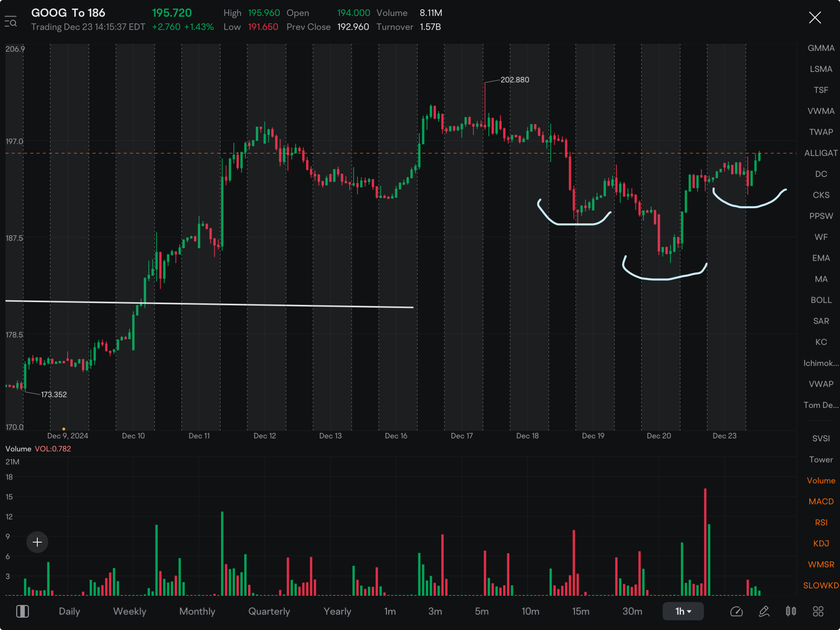The width and height of the screenshot is (840, 630).
Task: Disable the active Volume sub-indicator
Action: point(821,481)
